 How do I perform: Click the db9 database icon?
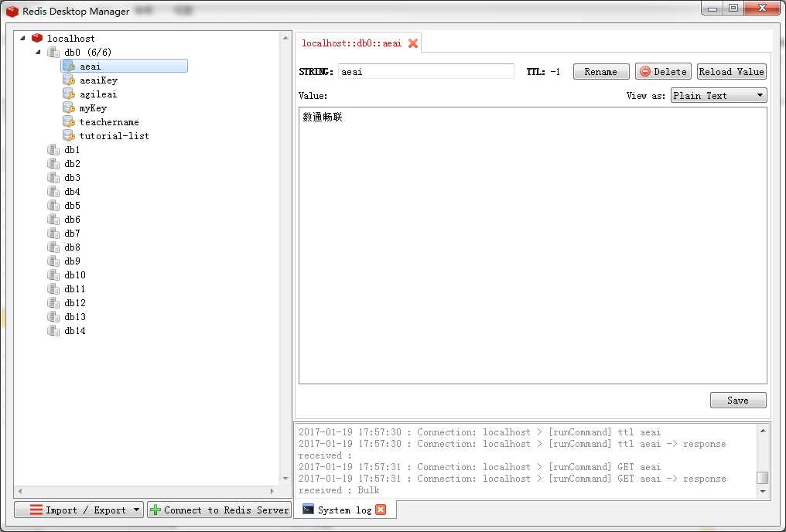(53, 261)
